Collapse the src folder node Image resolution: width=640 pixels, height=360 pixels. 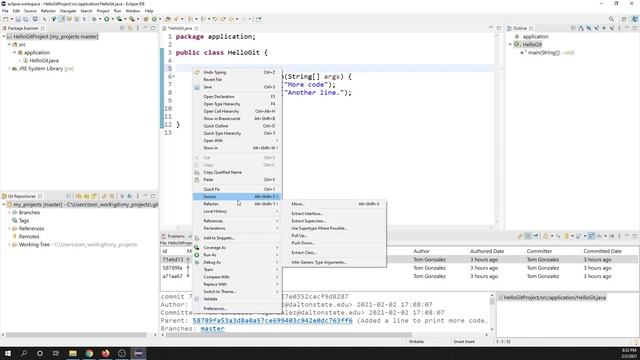click(9, 44)
